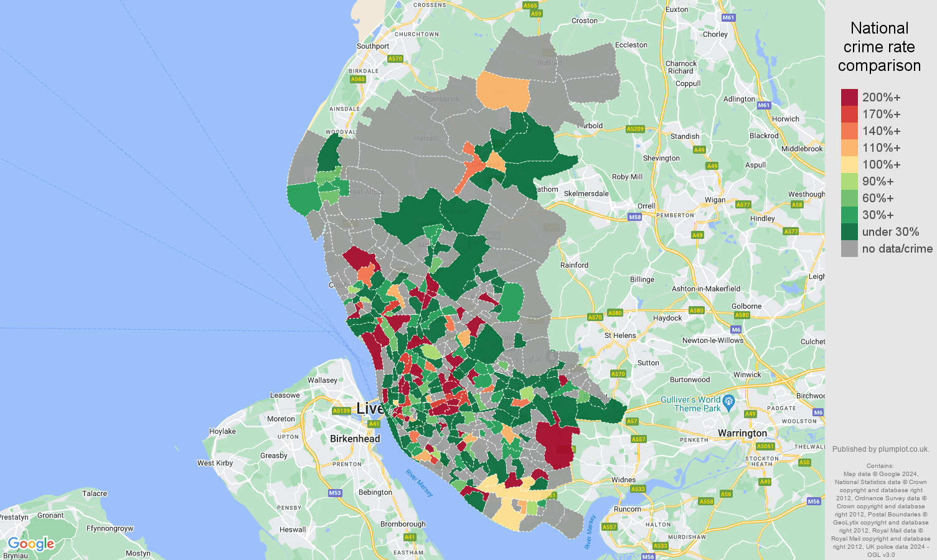Click the Google logo on the map
The height and width of the screenshot is (560, 937).
tap(31, 544)
